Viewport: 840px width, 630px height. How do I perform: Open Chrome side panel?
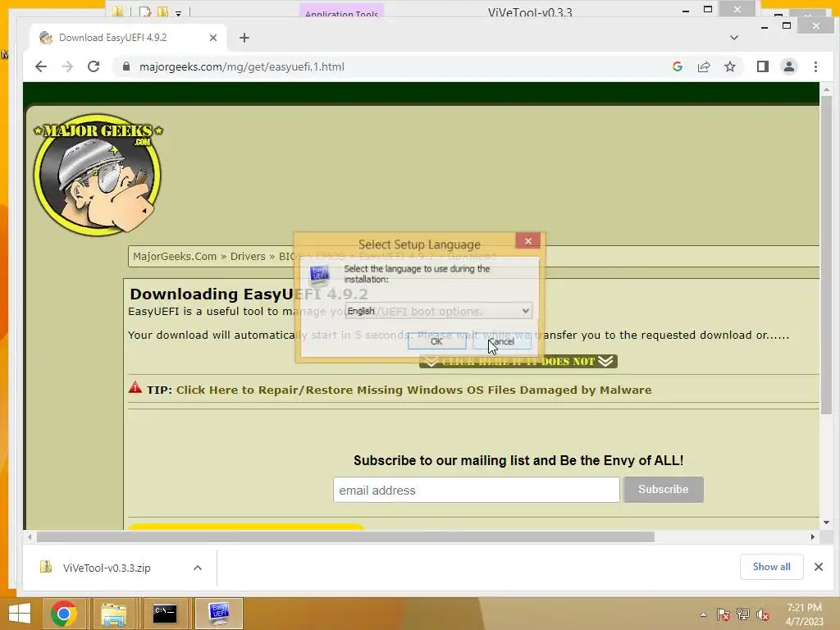pos(762,66)
